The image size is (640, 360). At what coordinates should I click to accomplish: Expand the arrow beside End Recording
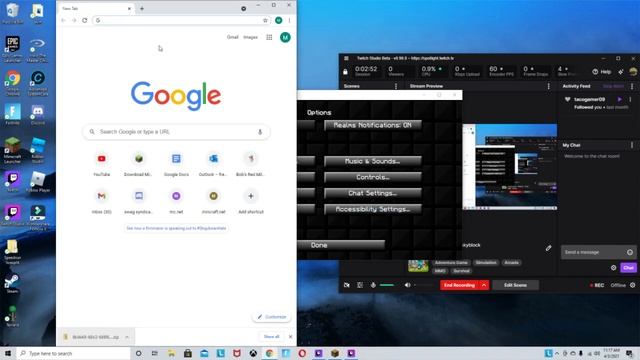(484, 285)
